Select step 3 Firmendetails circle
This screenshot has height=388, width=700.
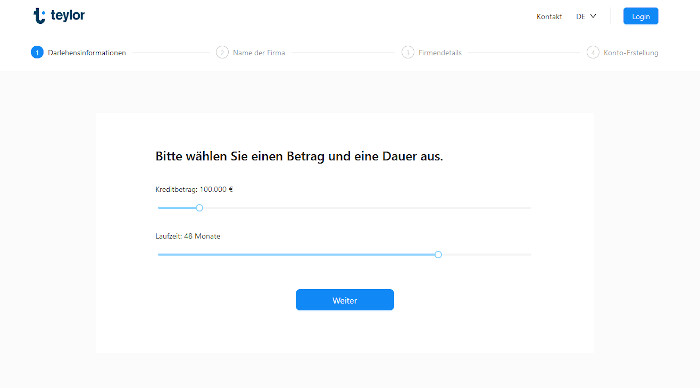(x=408, y=52)
